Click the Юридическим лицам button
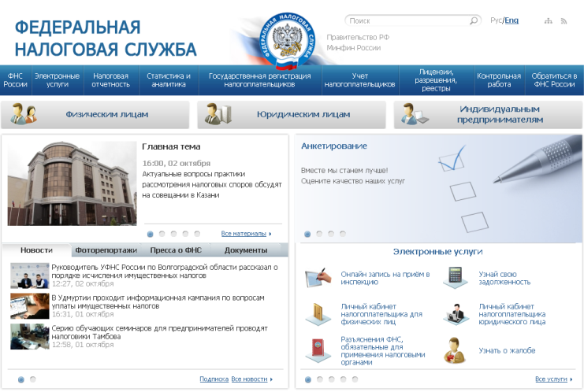 (x=292, y=115)
